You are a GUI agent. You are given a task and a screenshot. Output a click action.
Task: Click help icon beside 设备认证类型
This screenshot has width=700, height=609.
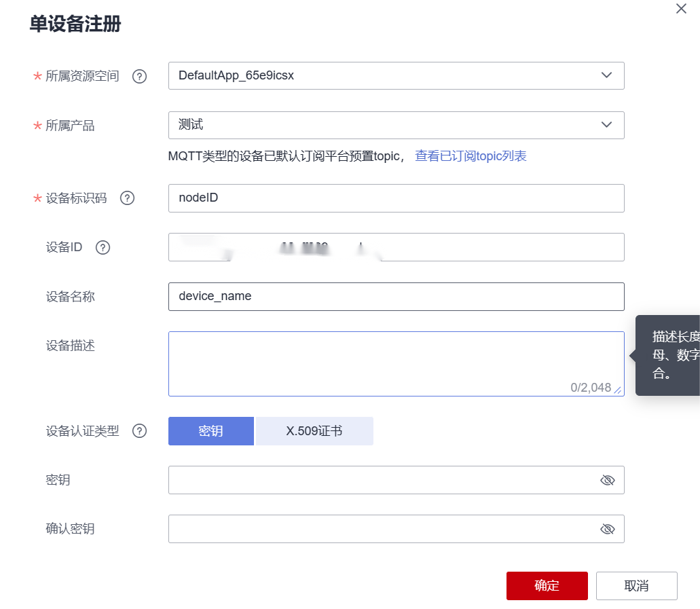140,431
